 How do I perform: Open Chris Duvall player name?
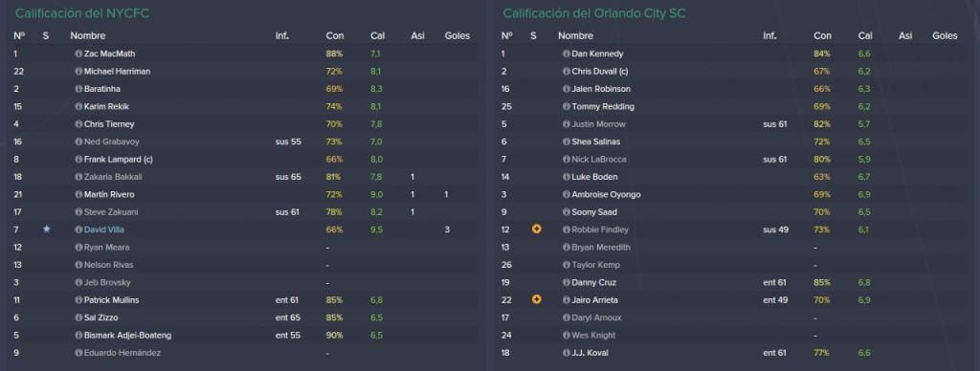click(x=599, y=72)
